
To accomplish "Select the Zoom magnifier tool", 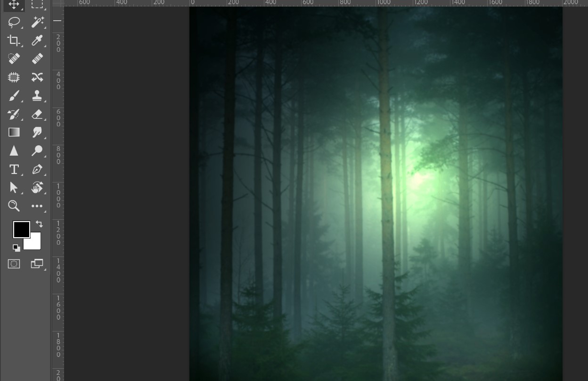I will coord(14,206).
